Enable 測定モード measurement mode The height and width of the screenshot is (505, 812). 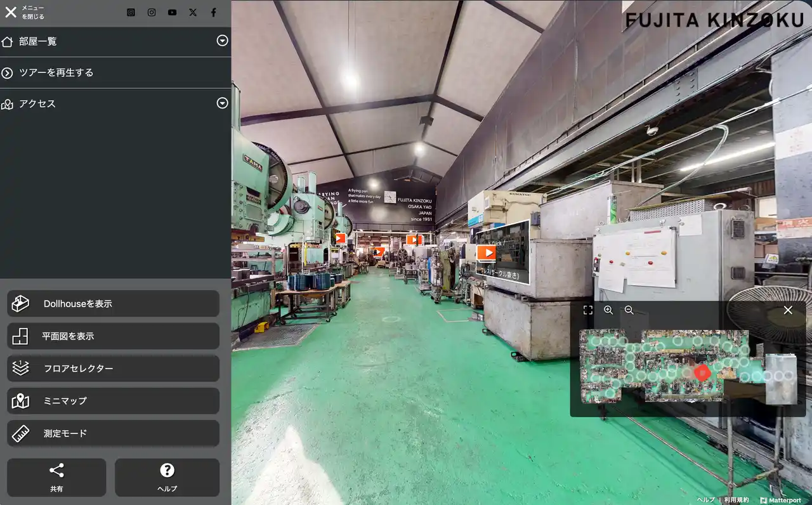113,433
